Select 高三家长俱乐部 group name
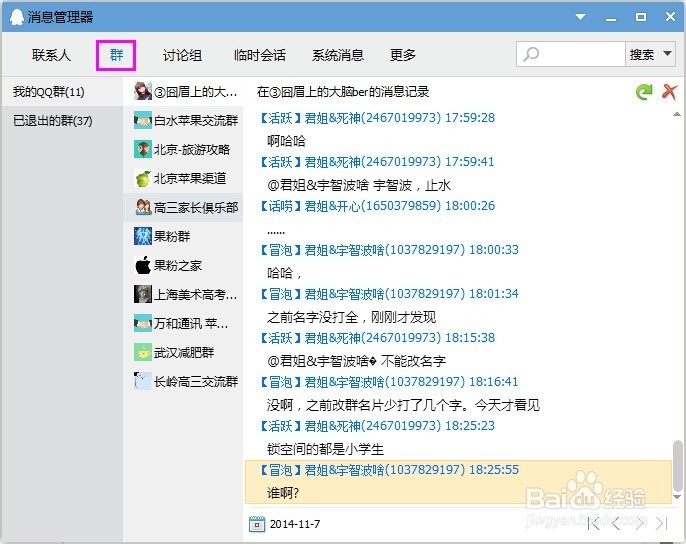The width and height of the screenshot is (686, 544). point(196,207)
